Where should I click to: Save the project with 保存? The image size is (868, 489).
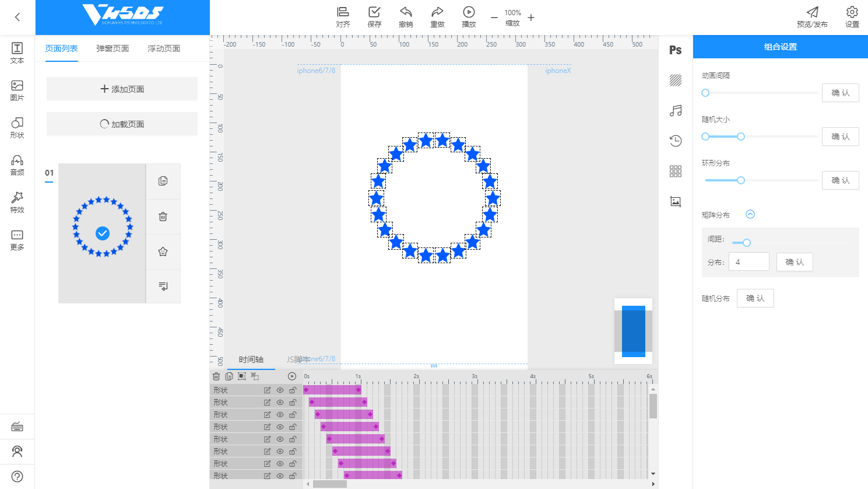(x=374, y=17)
